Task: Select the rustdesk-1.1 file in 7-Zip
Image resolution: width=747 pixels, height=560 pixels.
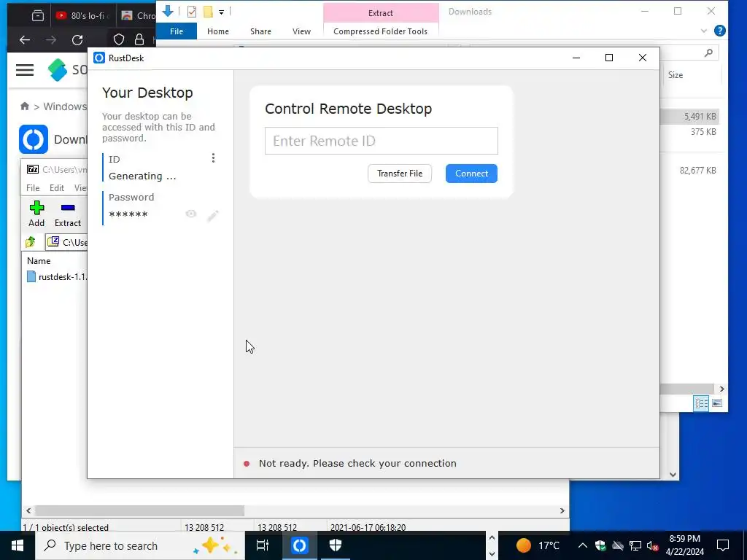Action: coord(57,277)
